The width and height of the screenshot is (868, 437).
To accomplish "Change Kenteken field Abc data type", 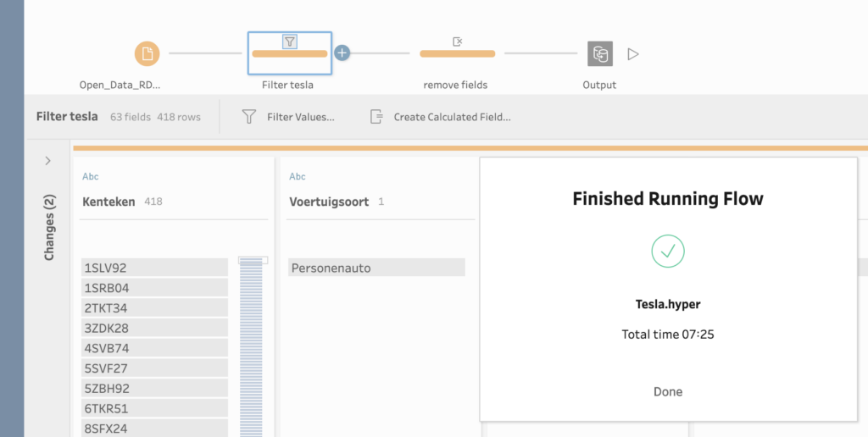I will [91, 177].
